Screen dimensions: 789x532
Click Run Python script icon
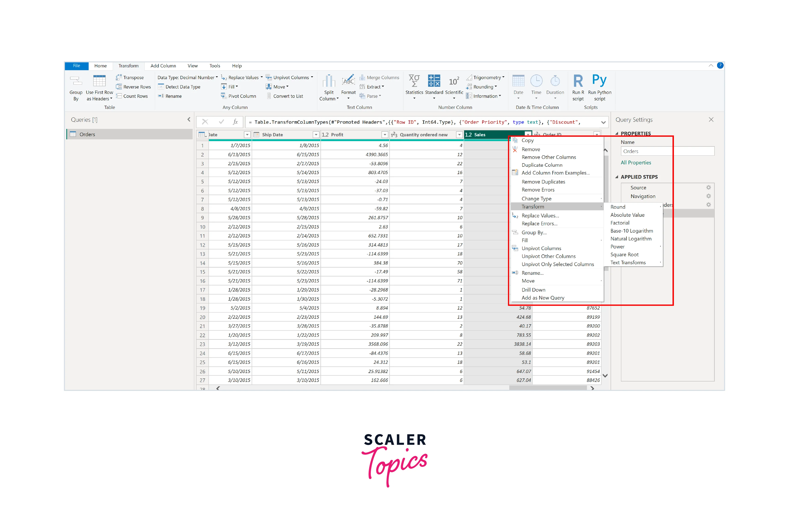pos(599,81)
